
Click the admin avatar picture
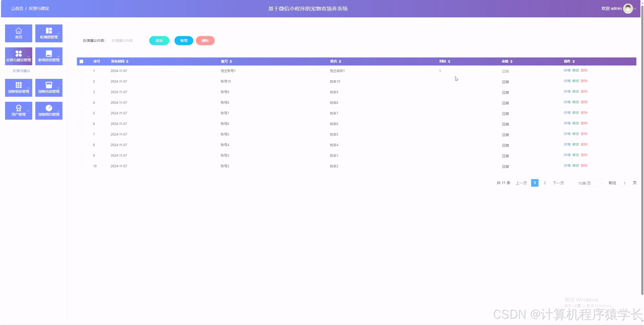628,9
